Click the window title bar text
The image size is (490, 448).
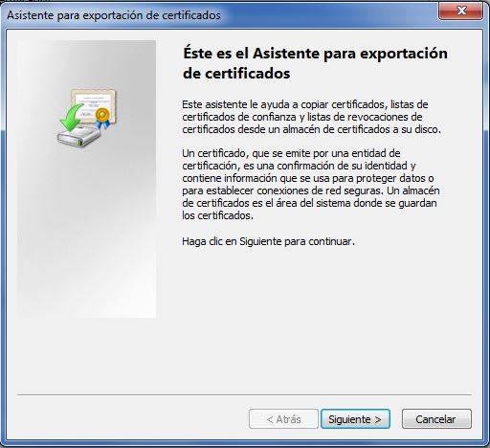[x=114, y=15]
